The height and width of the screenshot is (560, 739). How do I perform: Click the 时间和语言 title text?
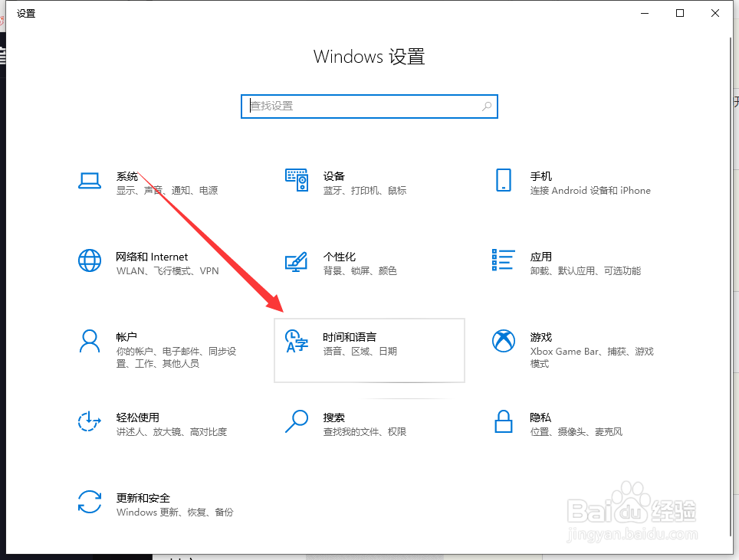[x=350, y=337]
